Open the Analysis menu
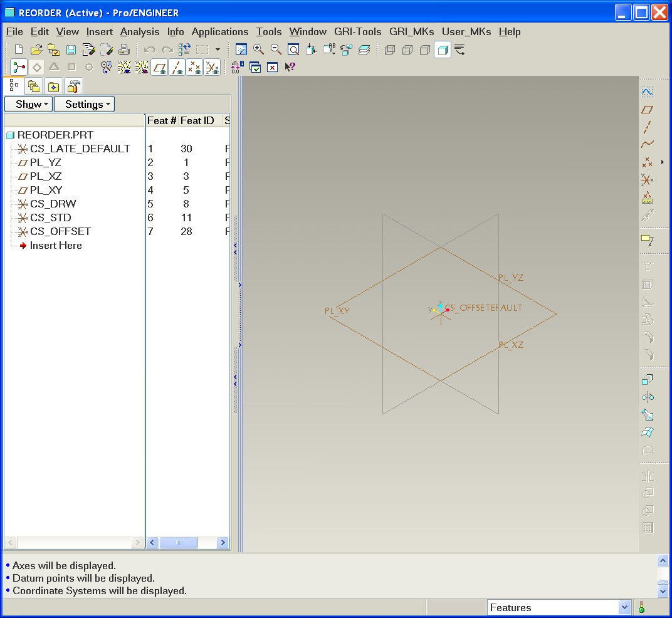Viewport: 672px width, 618px height. (x=140, y=32)
